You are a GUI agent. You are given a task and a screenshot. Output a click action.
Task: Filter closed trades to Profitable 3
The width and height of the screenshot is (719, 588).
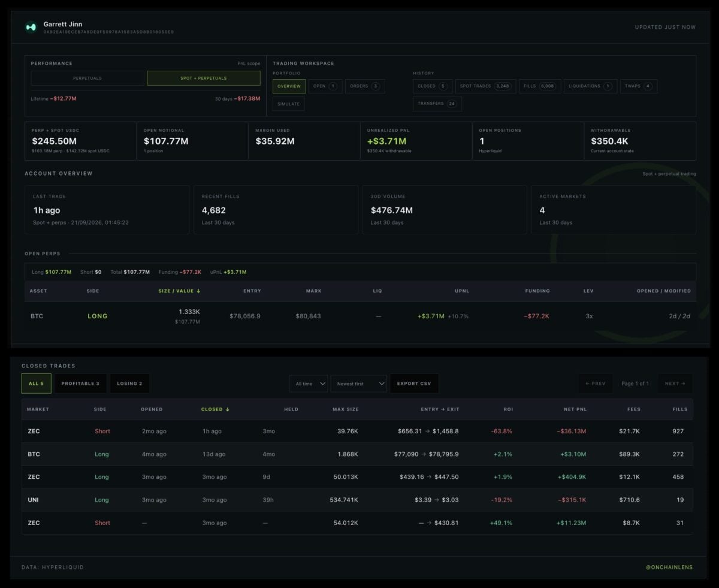pyautogui.click(x=80, y=384)
